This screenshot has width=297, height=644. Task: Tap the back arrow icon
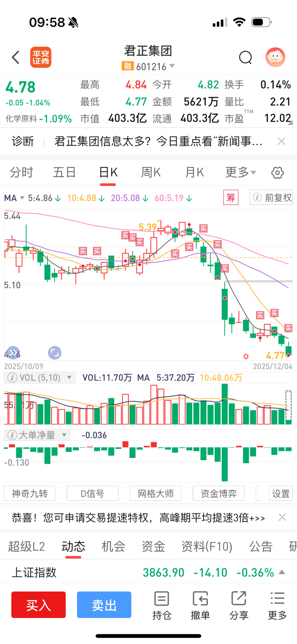coord(15,57)
